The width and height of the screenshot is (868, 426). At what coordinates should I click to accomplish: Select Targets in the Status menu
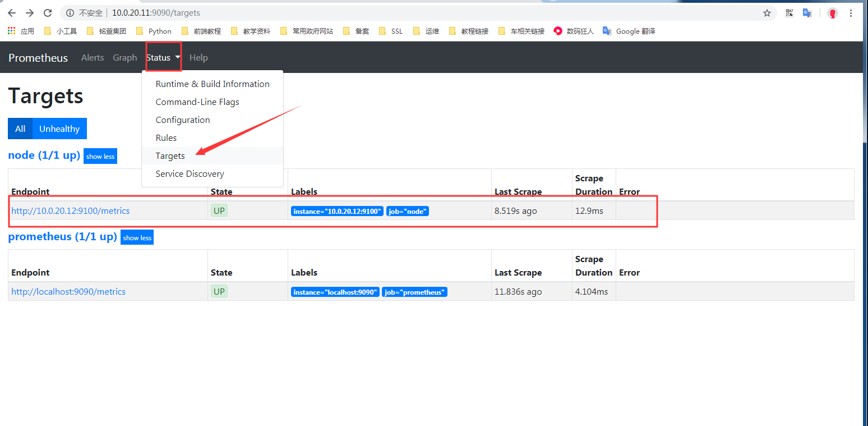click(x=213, y=155)
